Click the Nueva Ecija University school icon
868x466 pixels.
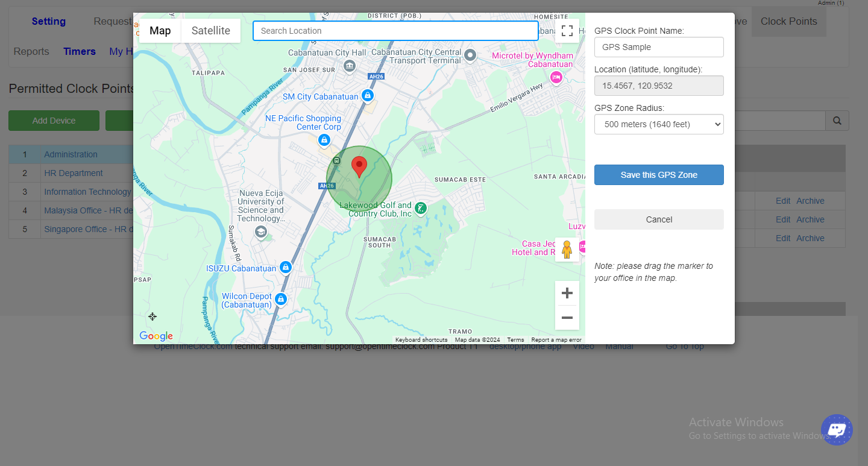(260, 232)
